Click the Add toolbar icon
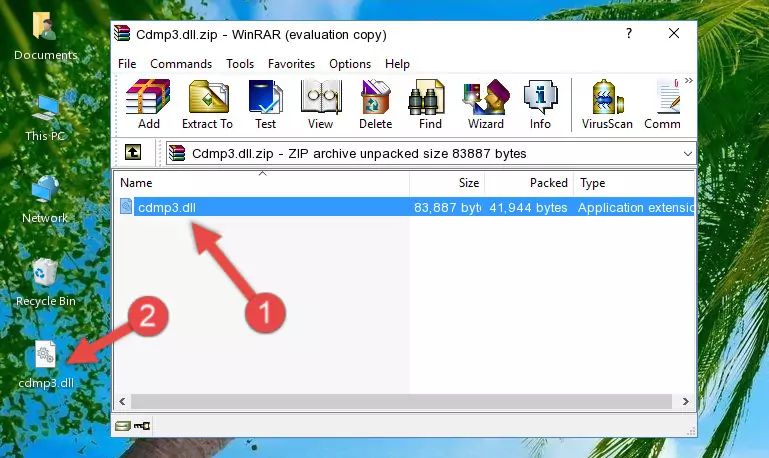The width and height of the screenshot is (769, 458). pos(148,104)
